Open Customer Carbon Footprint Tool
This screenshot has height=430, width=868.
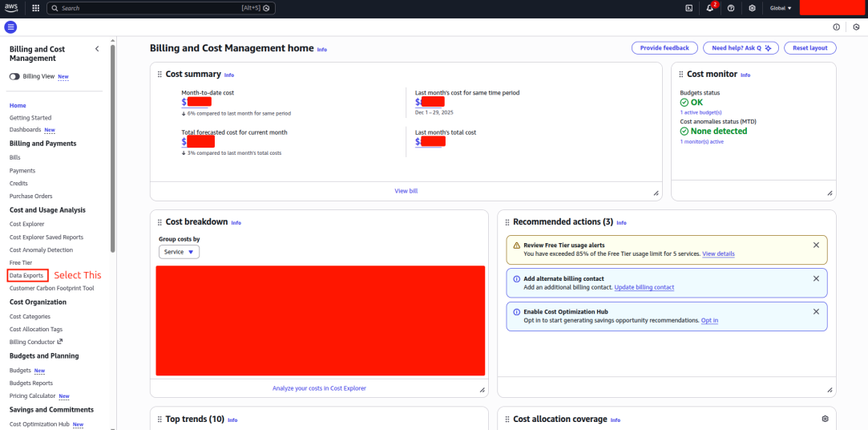point(51,288)
